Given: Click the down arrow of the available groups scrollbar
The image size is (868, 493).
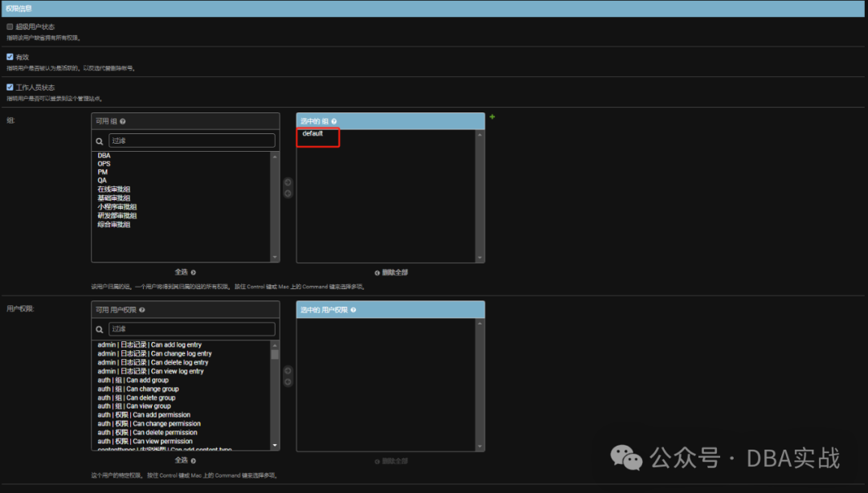Looking at the screenshot, I should pos(275,257).
